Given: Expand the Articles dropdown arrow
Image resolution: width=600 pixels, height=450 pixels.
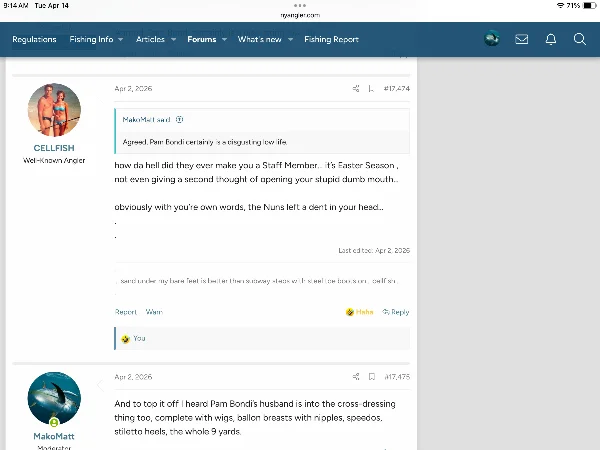Looking at the screenshot, I should pyautogui.click(x=173, y=40).
